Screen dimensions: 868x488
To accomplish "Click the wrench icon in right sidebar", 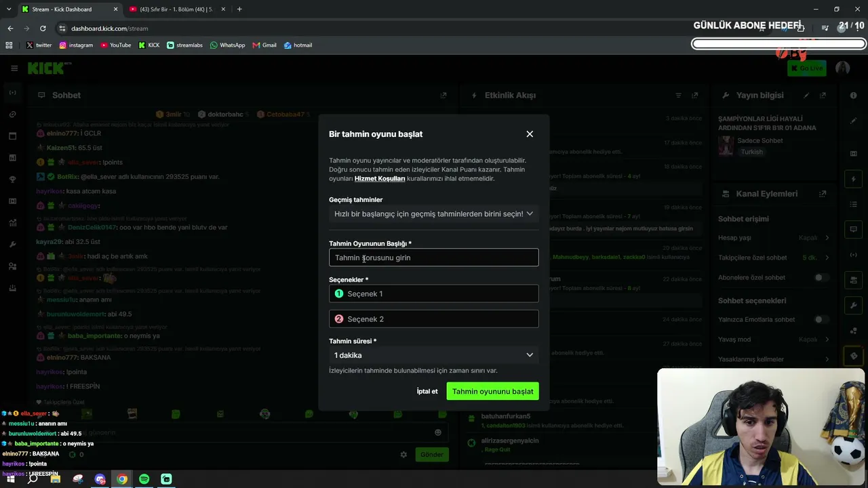I will coord(854,306).
